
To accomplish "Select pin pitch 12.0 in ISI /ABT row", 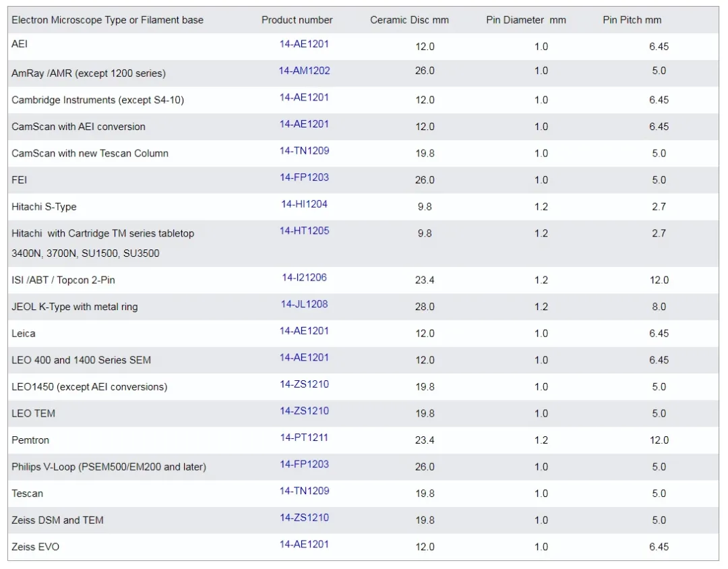I will 659,280.
